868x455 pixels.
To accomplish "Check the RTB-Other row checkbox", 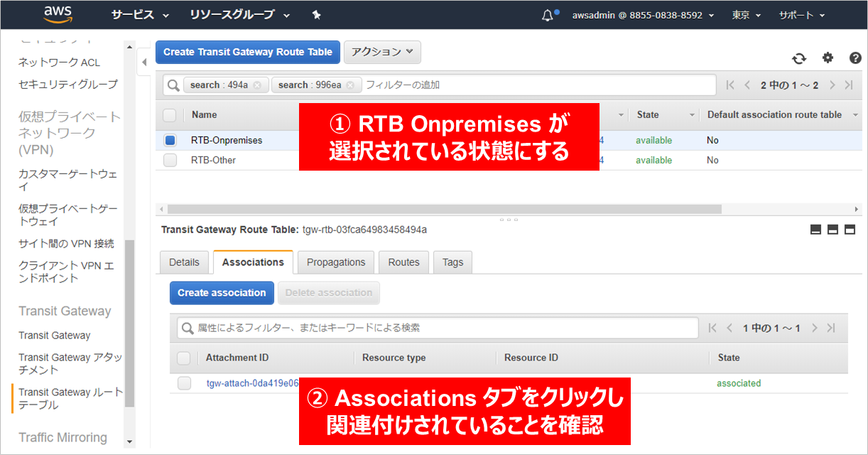I will [170, 160].
